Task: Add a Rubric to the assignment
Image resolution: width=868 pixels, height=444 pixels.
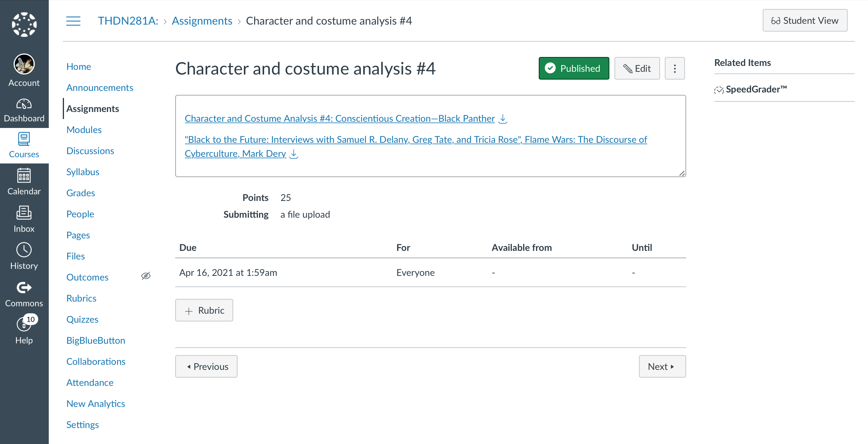Action: (x=204, y=310)
